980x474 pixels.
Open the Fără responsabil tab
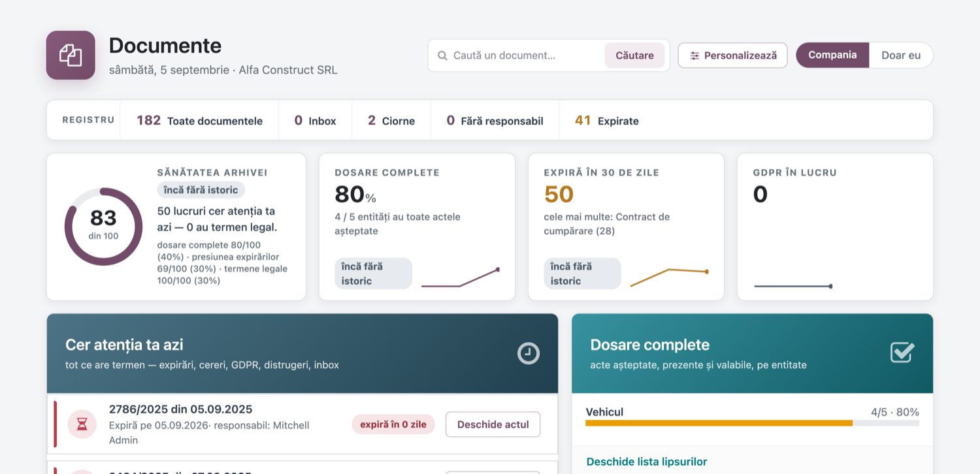click(495, 121)
